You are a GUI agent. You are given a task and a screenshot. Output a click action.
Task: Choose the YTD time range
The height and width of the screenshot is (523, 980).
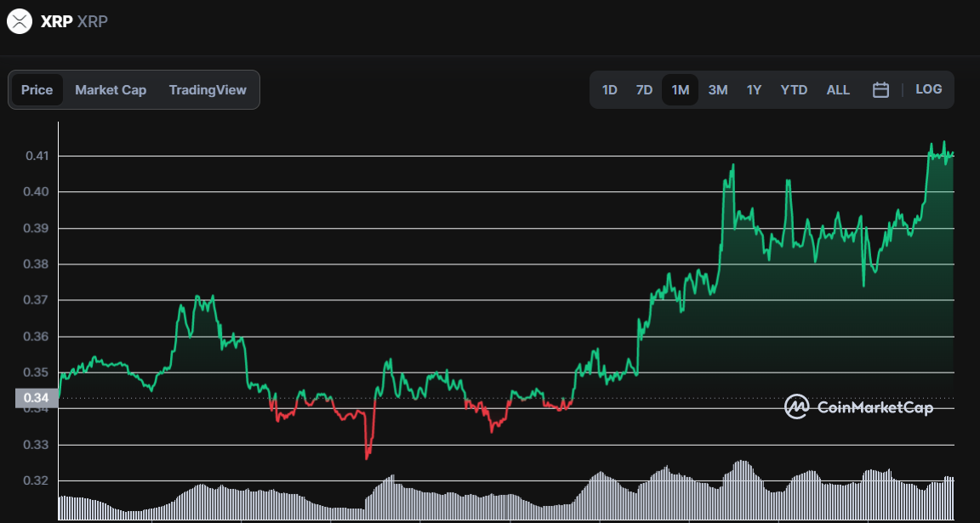794,90
